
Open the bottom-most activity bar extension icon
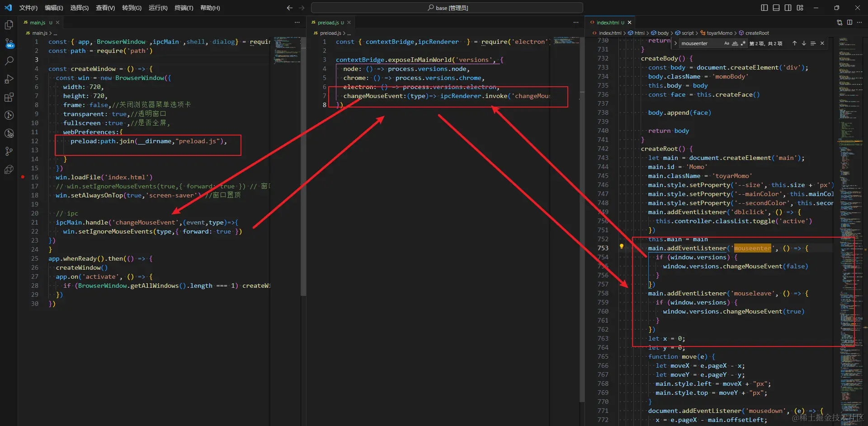click(9, 169)
